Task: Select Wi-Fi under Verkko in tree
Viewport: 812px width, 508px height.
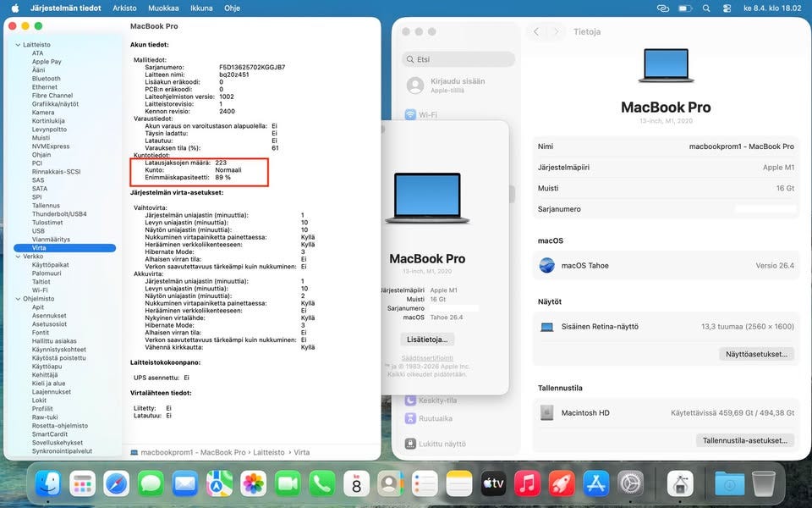Action: pyautogui.click(x=40, y=290)
